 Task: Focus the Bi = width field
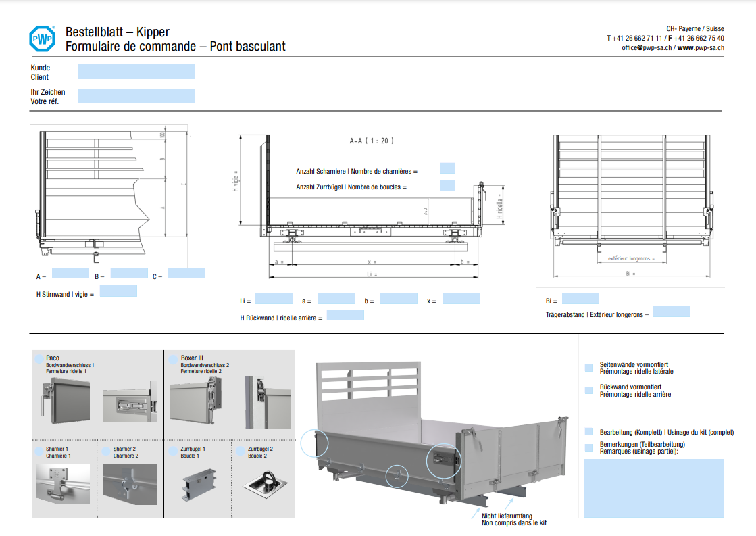point(580,299)
